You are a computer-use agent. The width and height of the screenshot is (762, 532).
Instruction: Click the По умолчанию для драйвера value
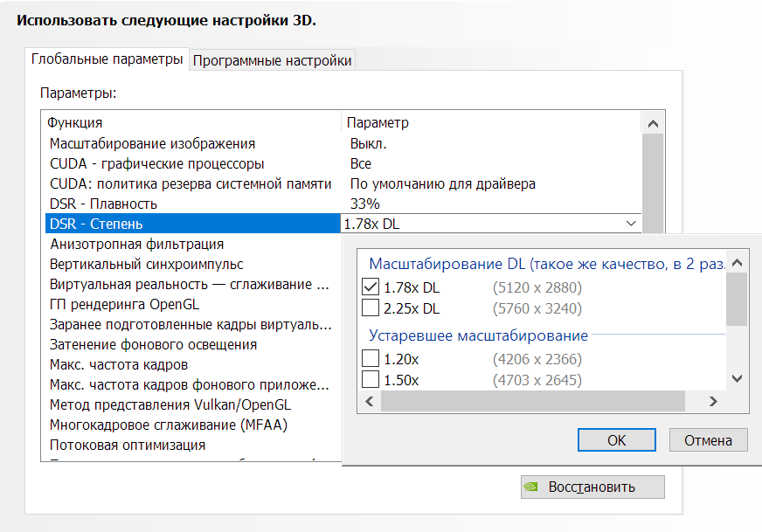443,183
